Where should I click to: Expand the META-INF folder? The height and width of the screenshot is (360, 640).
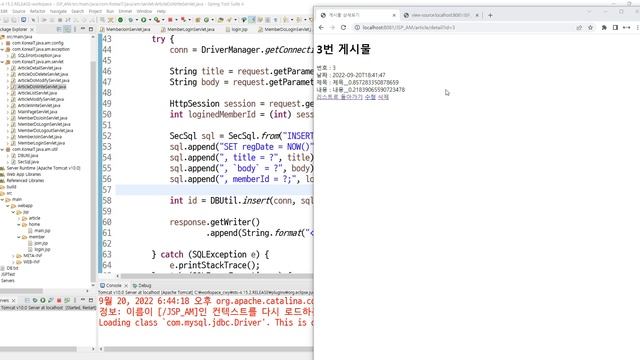point(13,256)
